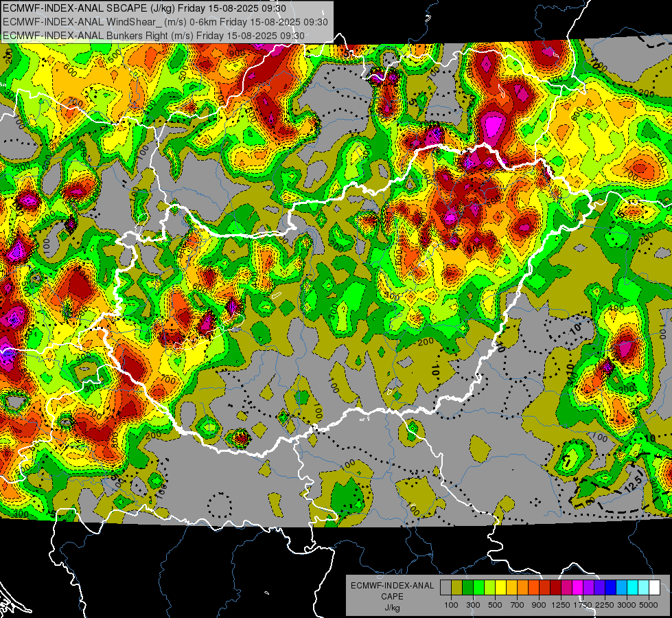Click the 100 value in the legend scale
Screen dimensions: 672x618
[451, 605]
